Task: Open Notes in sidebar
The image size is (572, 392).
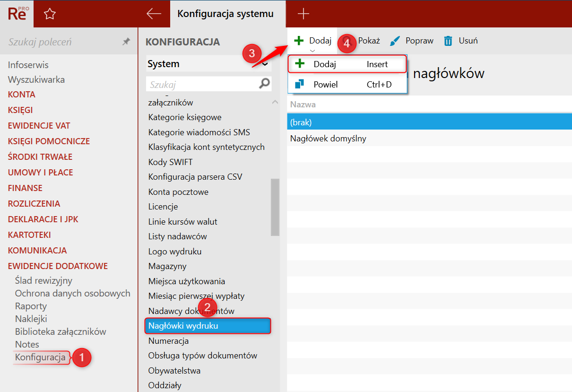Action: point(27,344)
